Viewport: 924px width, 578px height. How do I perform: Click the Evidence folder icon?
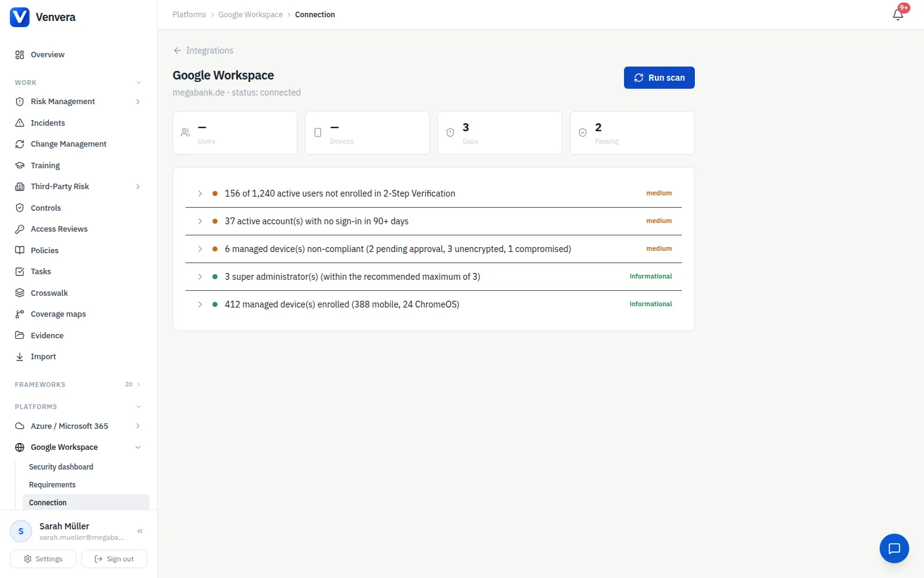[20, 335]
